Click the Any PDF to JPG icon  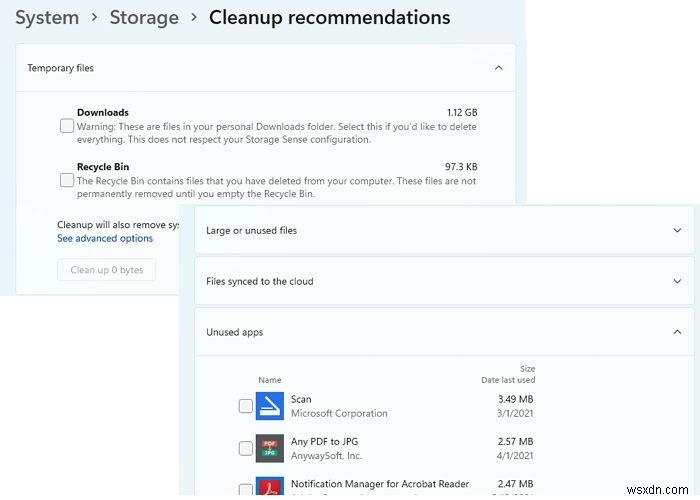(270, 448)
